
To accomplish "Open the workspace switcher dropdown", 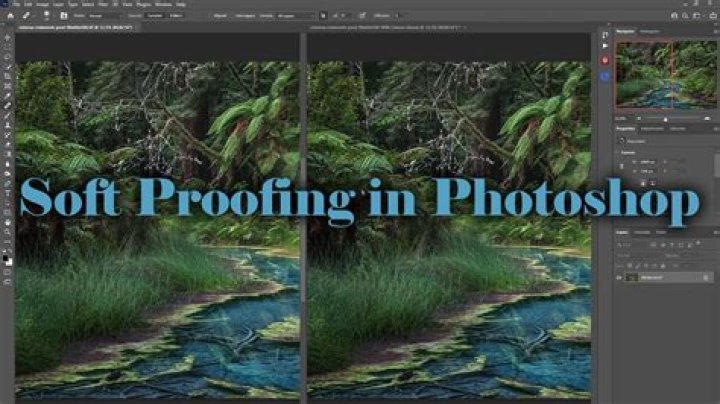I will point(697,15).
